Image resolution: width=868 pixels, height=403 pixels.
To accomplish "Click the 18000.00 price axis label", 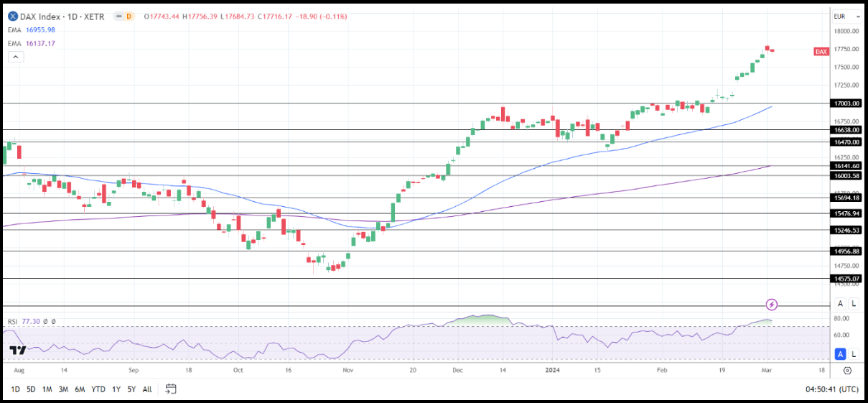I will point(846,31).
